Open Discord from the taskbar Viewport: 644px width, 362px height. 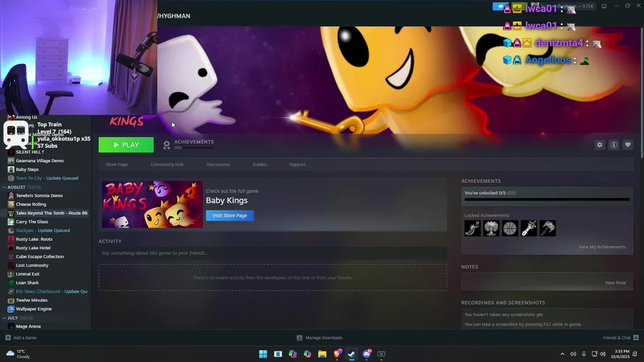[366, 354]
